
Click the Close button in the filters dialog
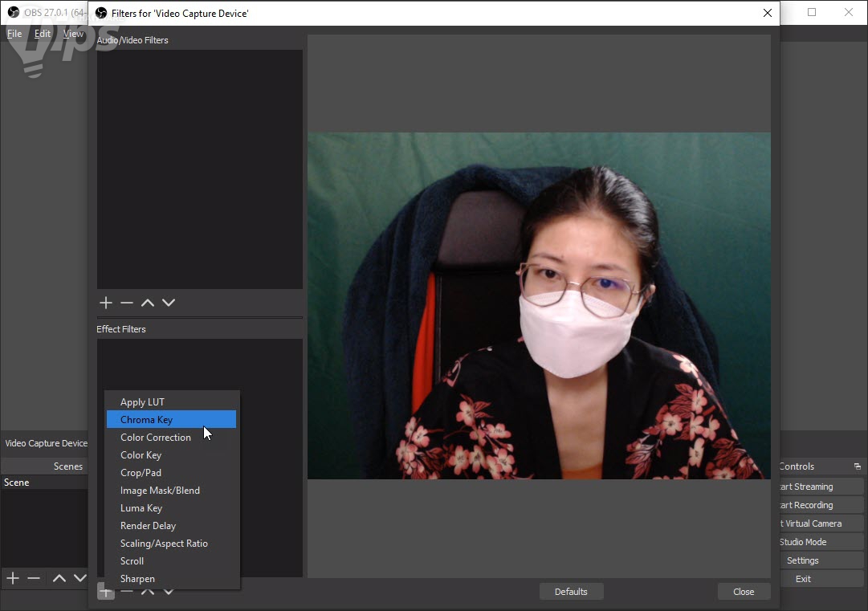(743, 592)
